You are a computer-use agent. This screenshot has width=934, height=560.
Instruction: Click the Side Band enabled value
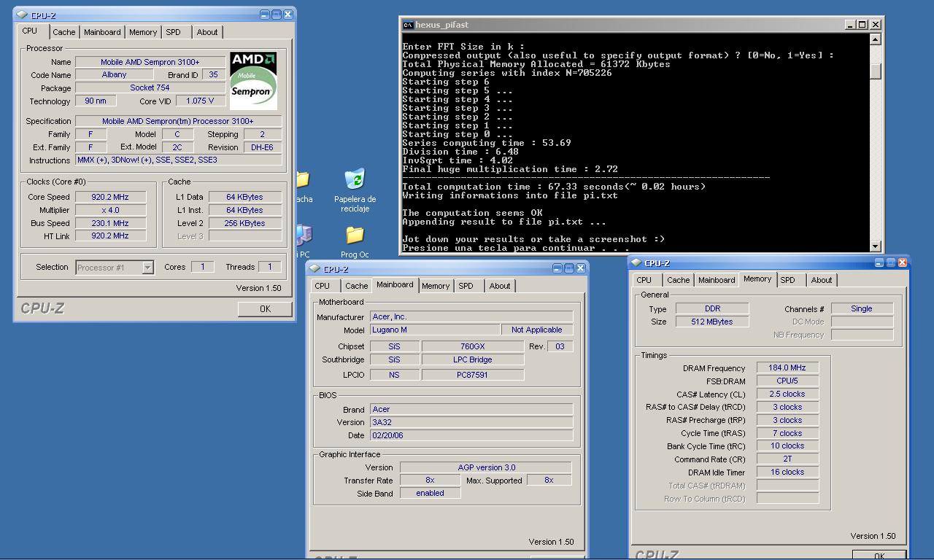coord(431,493)
